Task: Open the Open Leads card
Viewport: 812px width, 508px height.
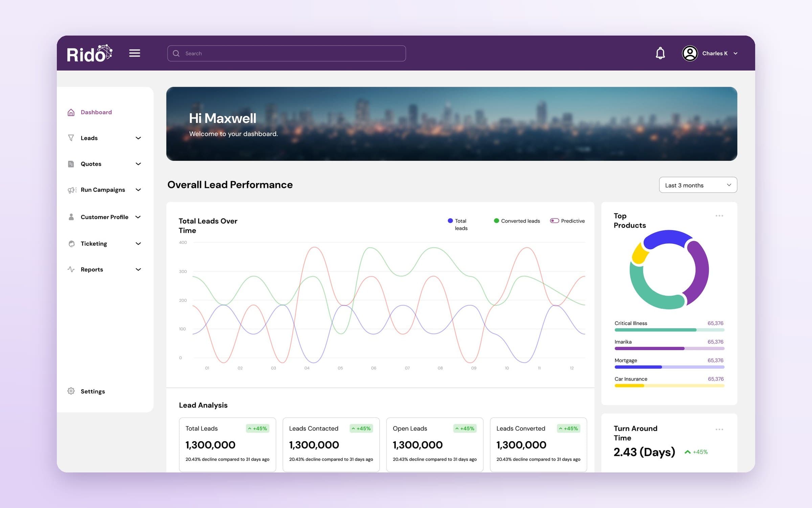Action: click(434, 444)
